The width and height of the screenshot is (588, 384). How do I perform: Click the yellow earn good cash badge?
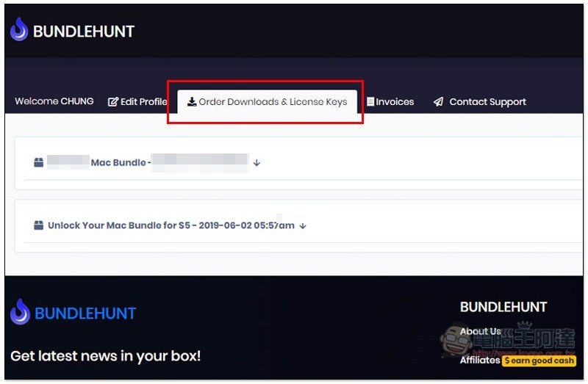click(x=539, y=361)
